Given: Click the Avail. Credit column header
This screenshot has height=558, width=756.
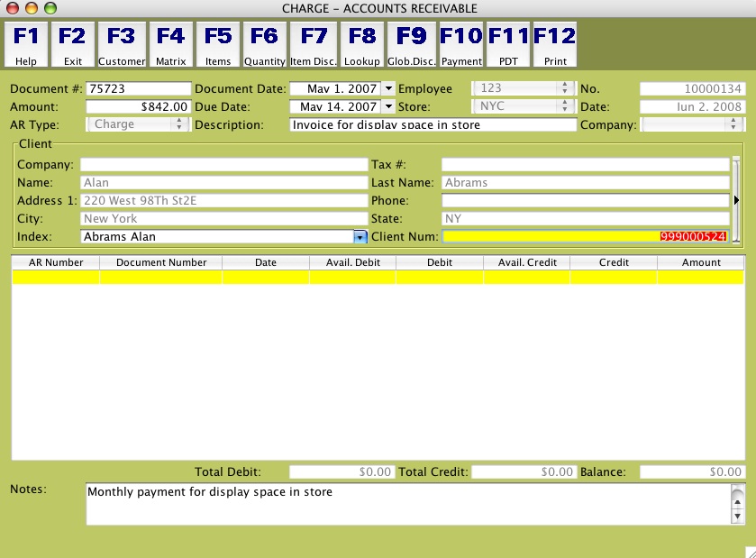Looking at the screenshot, I should [x=527, y=262].
